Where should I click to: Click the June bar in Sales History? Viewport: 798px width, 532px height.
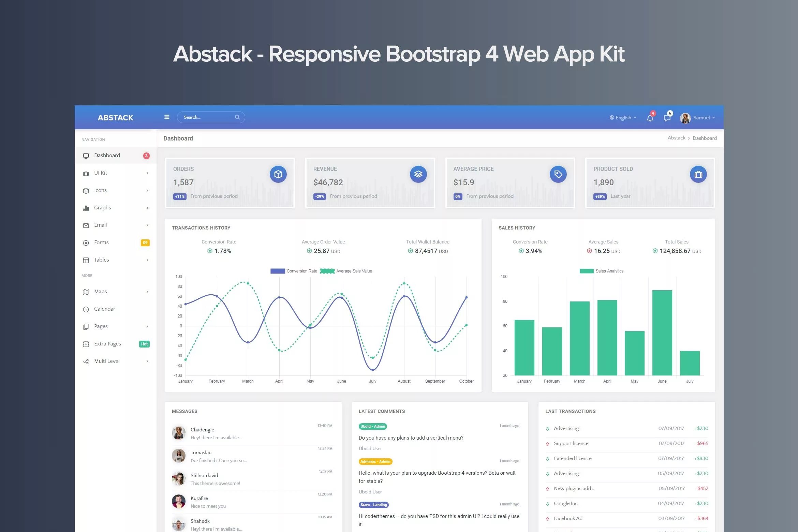tap(662, 332)
